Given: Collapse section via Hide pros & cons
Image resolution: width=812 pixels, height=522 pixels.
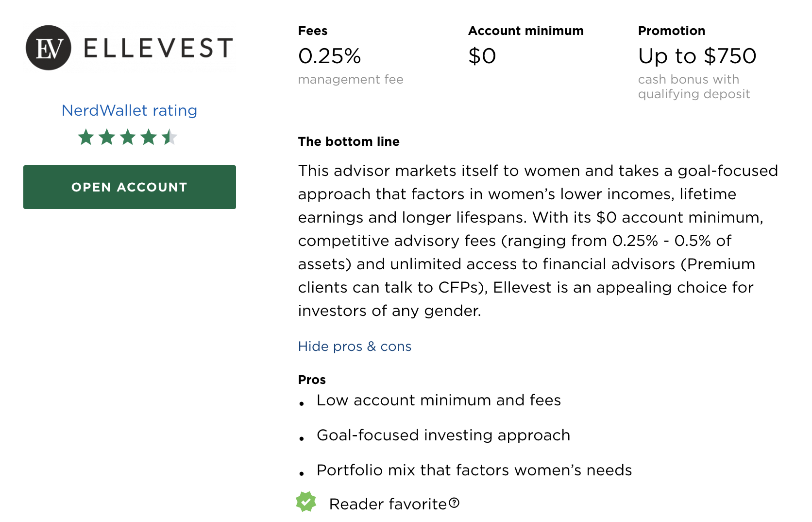Looking at the screenshot, I should coord(355,346).
